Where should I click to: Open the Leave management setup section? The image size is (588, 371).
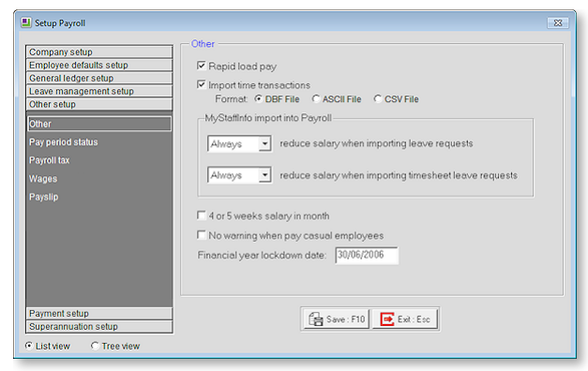[99, 91]
